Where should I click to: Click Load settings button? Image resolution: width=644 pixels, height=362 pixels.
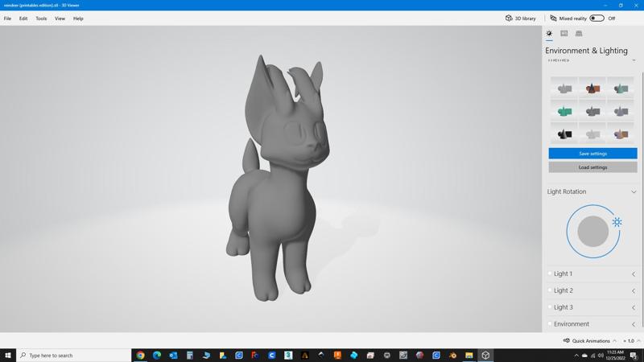pyautogui.click(x=592, y=167)
